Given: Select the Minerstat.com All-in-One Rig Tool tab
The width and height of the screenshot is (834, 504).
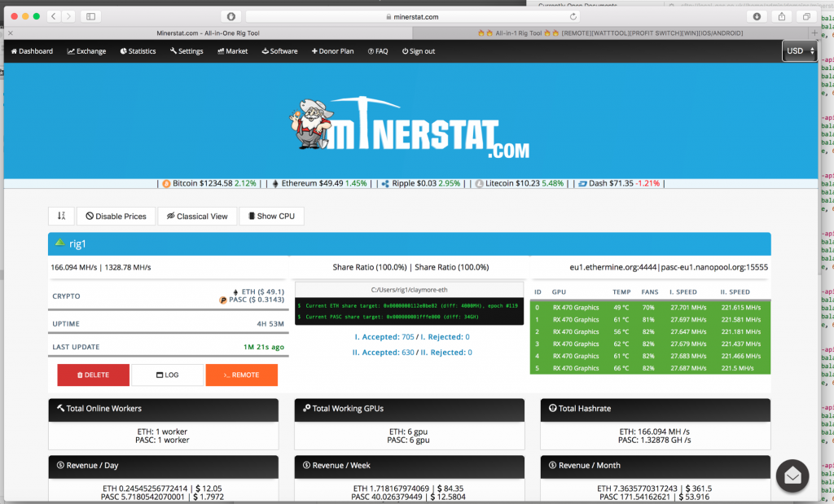Looking at the screenshot, I should pyautogui.click(x=208, y=33).
